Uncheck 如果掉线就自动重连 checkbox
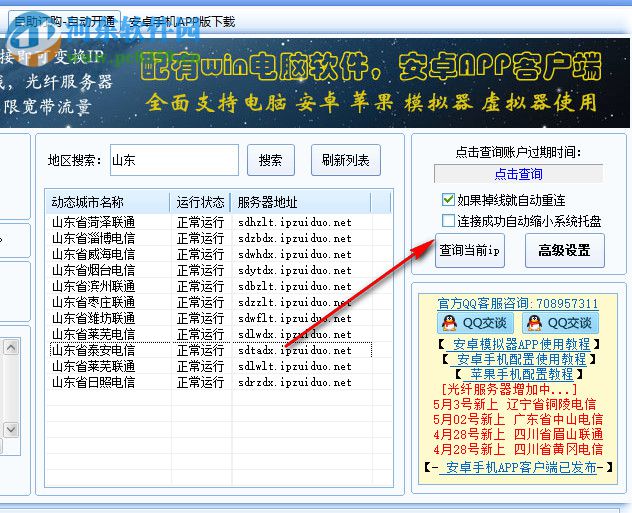632x513 pixels. point(448,200)
